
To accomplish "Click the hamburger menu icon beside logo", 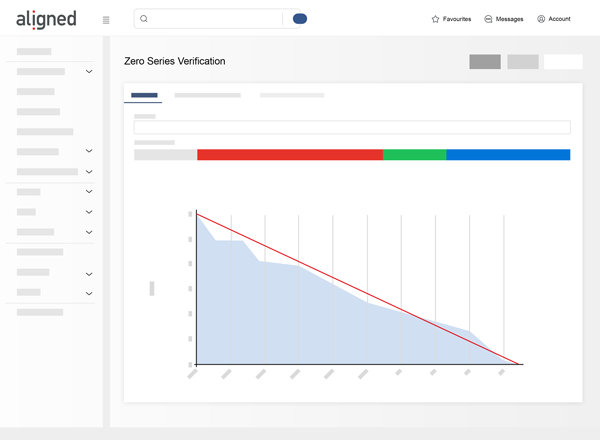I will click(106, 20).
